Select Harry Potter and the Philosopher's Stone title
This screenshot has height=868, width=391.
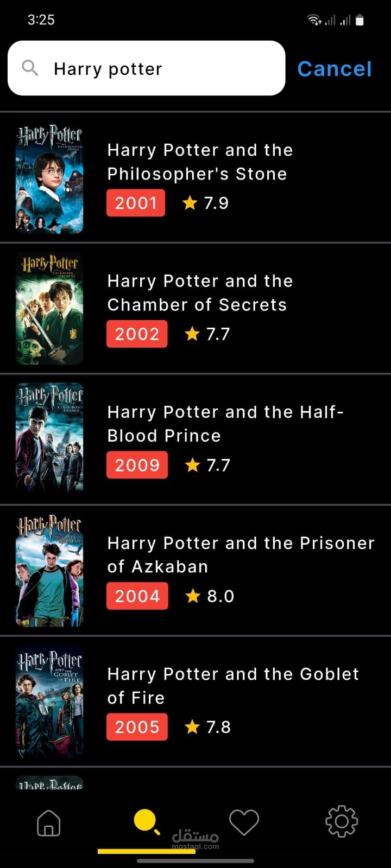coord(200,162)
